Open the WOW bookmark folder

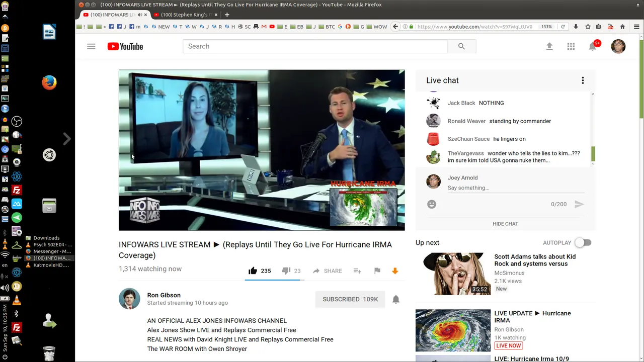[x=377, y=27]
